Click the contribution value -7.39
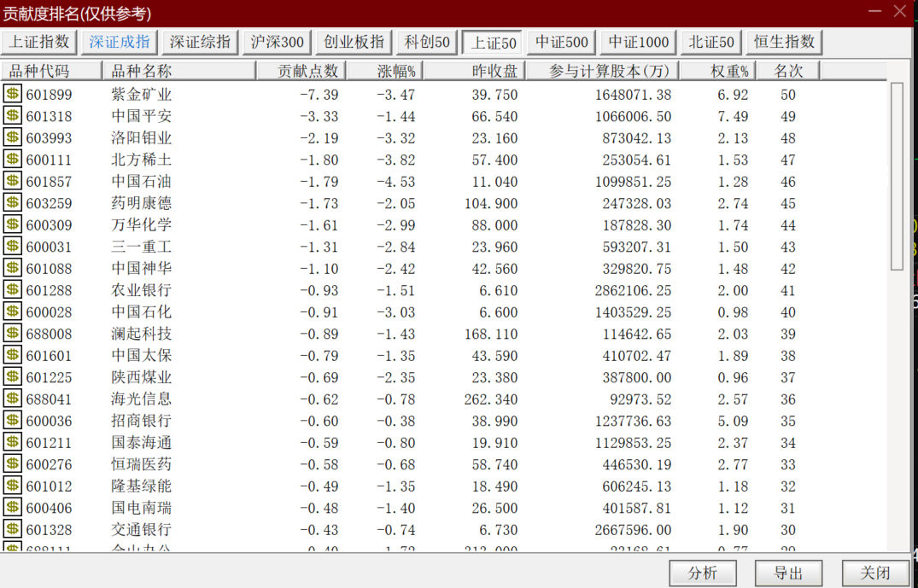 point(319,94)
